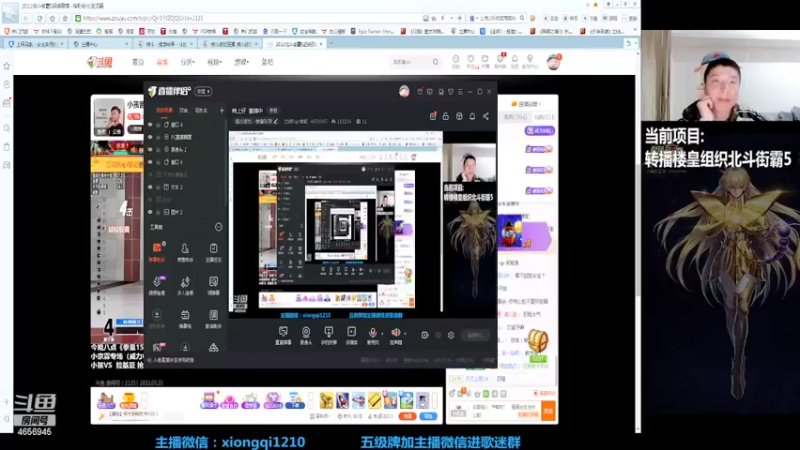
Task: Open the Douyu header notification bell
Action: click(x=515, y=61)
